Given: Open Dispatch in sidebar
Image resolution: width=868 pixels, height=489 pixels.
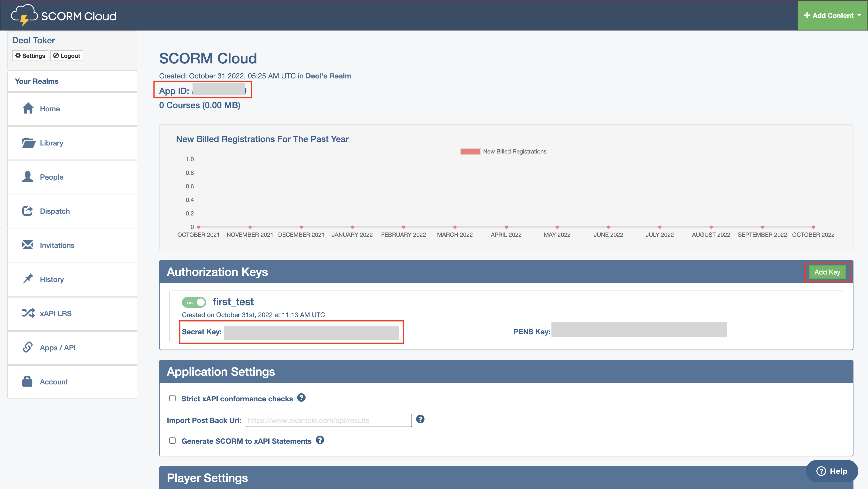Looking at the screenshot, I should (x=55, y=211).
